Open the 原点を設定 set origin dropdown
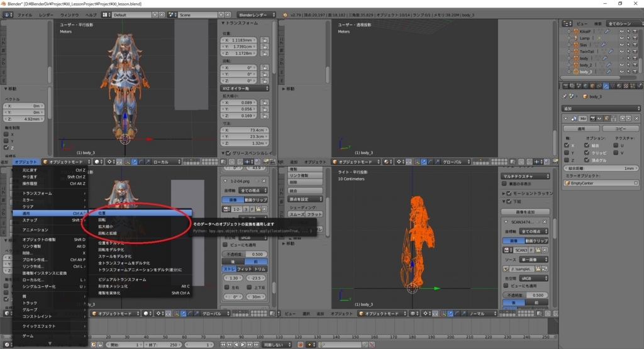Viewport: 644px width, 349px height. click(x=305, y=199)
